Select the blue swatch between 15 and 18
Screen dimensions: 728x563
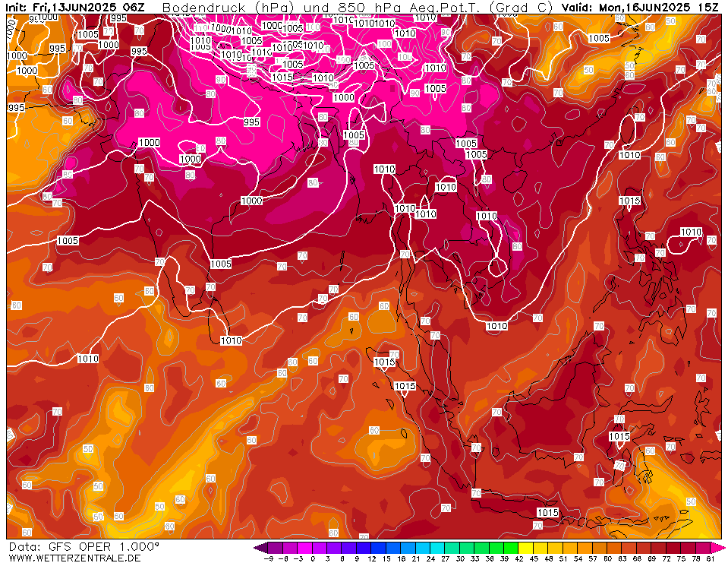(x=393, y=547)
